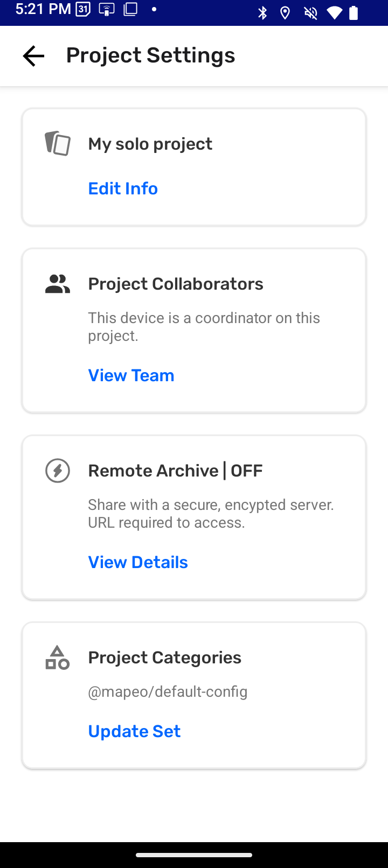The height and width of the screenshot is (868, 388).
Task: Click the project cards icon
Action: click(57, 144)
